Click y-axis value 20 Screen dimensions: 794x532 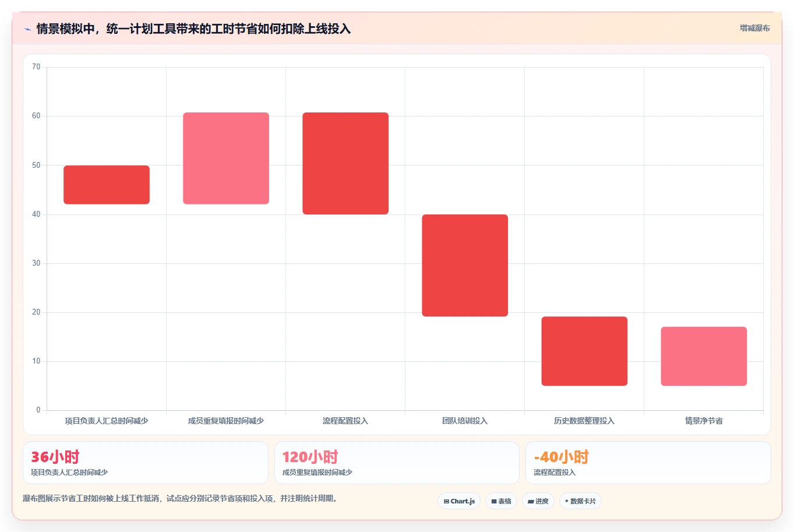click(x=36, y=312)
